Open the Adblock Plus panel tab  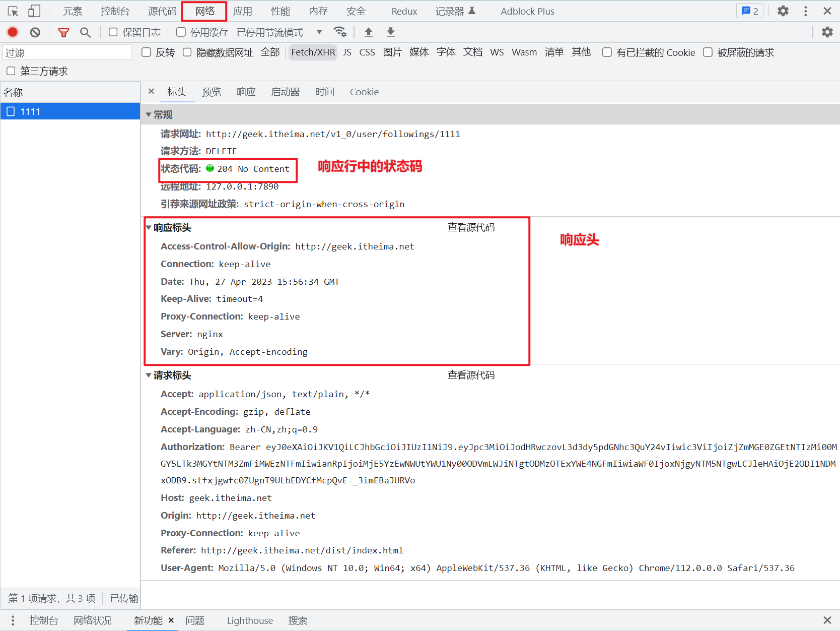[x=527, y=11]
